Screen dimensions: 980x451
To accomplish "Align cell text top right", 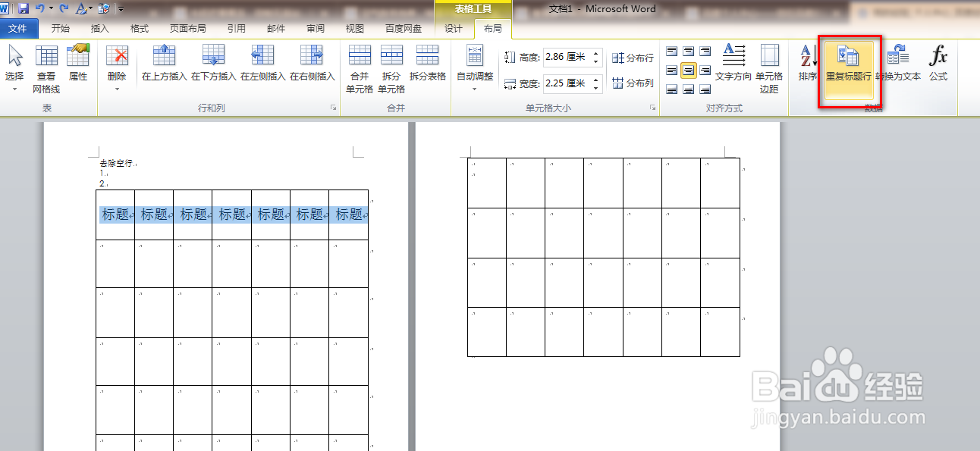I will pyautogui.click(x=705, y=52).
